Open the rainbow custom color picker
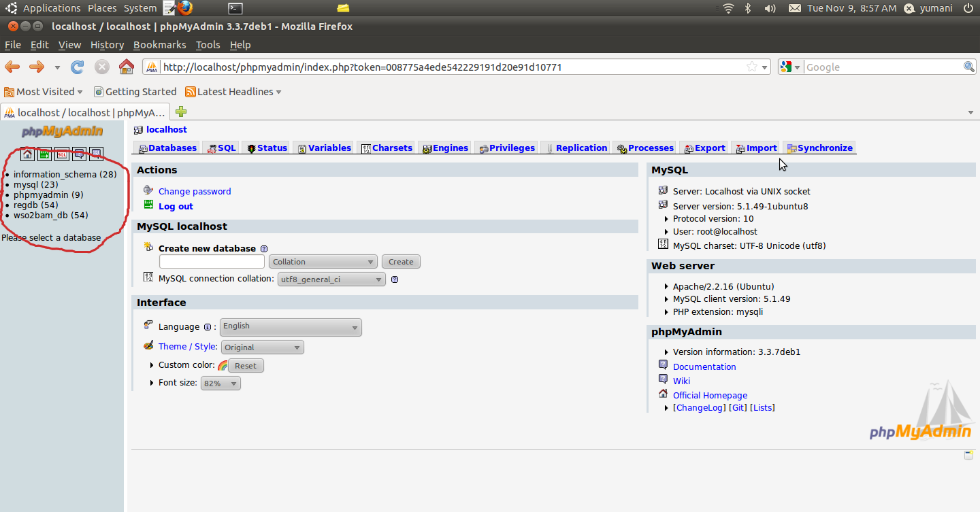 223,365
